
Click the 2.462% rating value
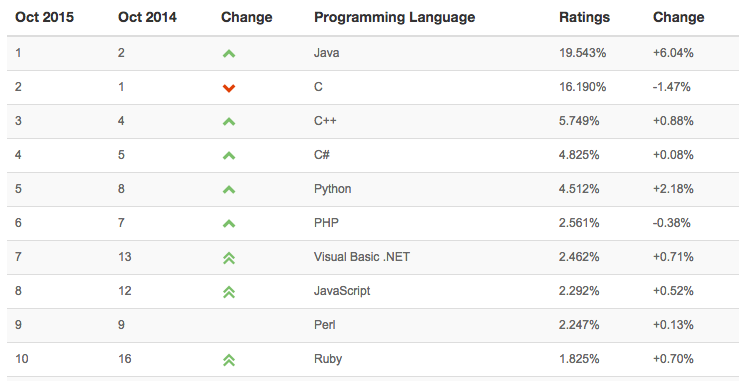click(x=579, y=257)
